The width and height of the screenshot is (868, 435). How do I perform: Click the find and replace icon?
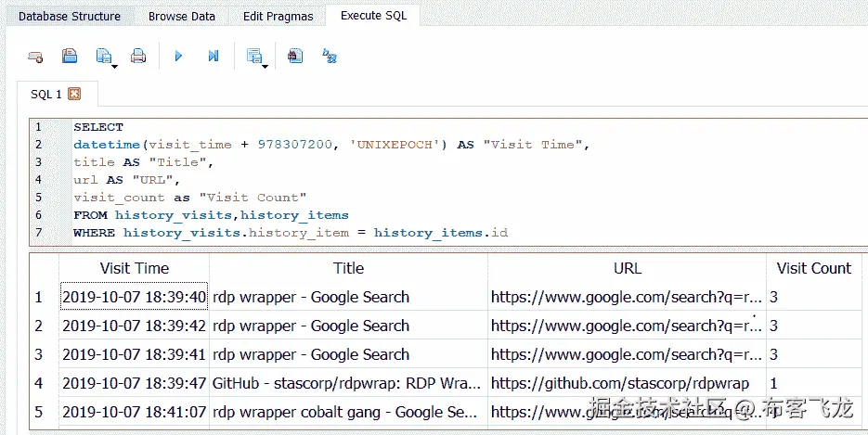330,56
